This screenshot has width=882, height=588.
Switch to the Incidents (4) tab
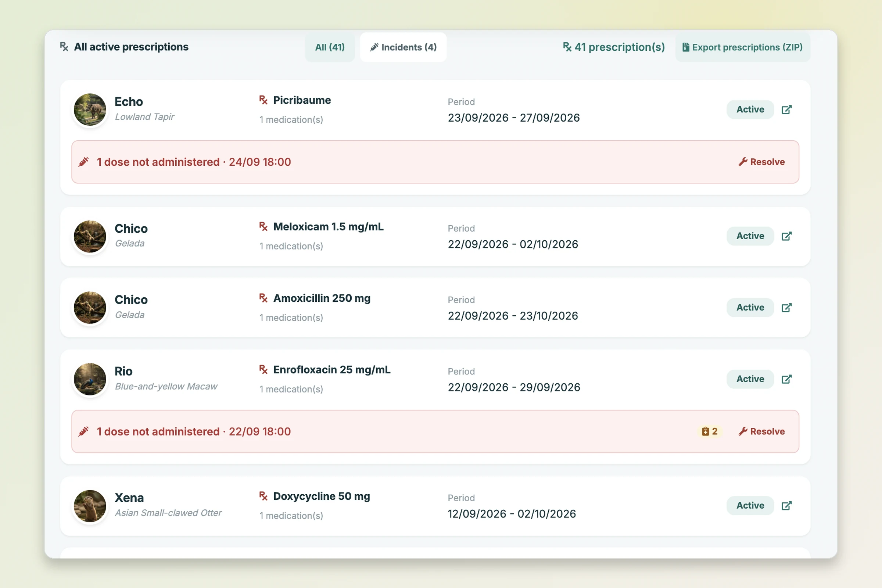(403, 47)
